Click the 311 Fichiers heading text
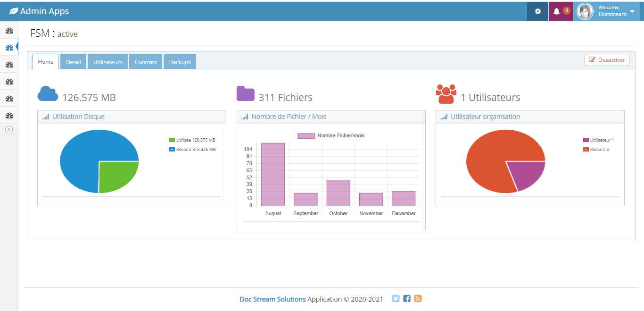Viewport: 644px width, 311px height. (286, 98)
